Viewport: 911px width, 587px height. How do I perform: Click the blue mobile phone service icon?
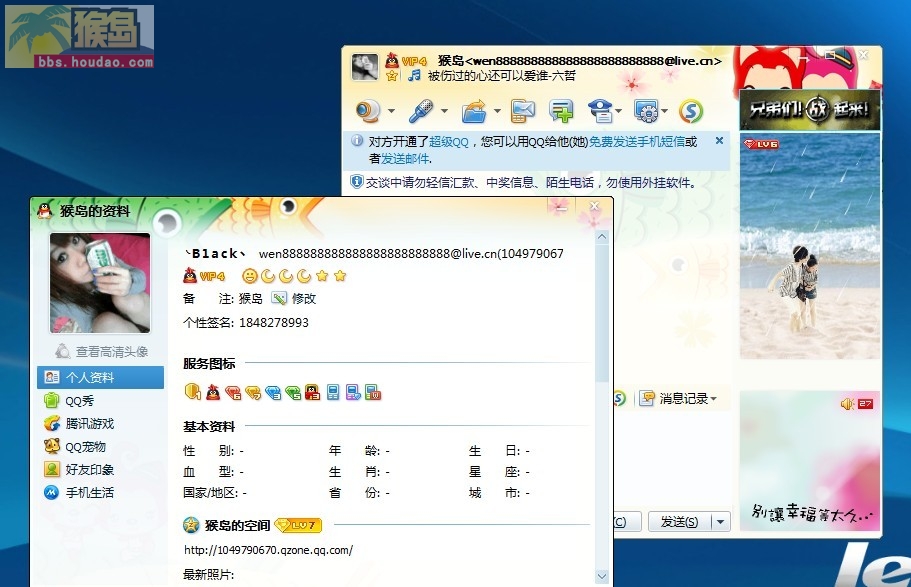coord(333,393)
